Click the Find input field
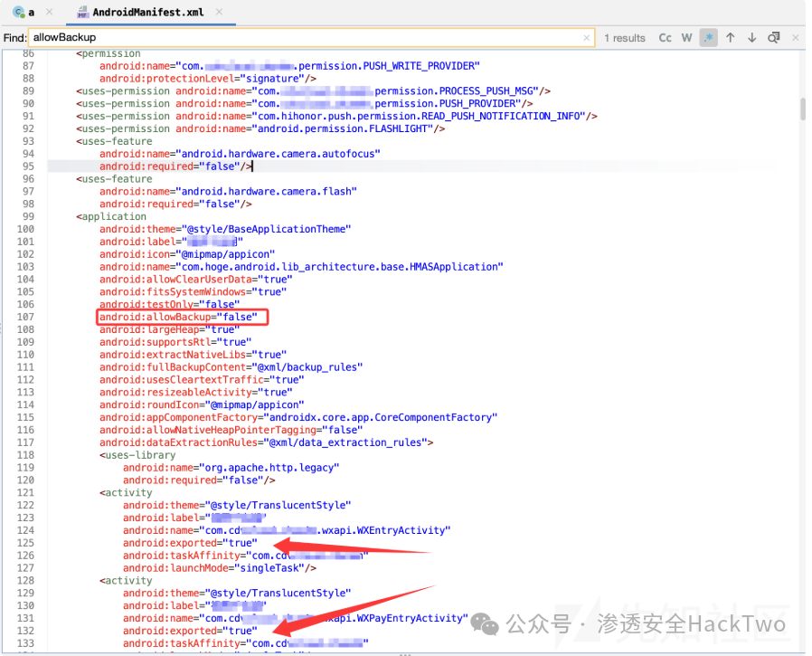812x656 pixels. pyautogui.click(x=311, y=37)
